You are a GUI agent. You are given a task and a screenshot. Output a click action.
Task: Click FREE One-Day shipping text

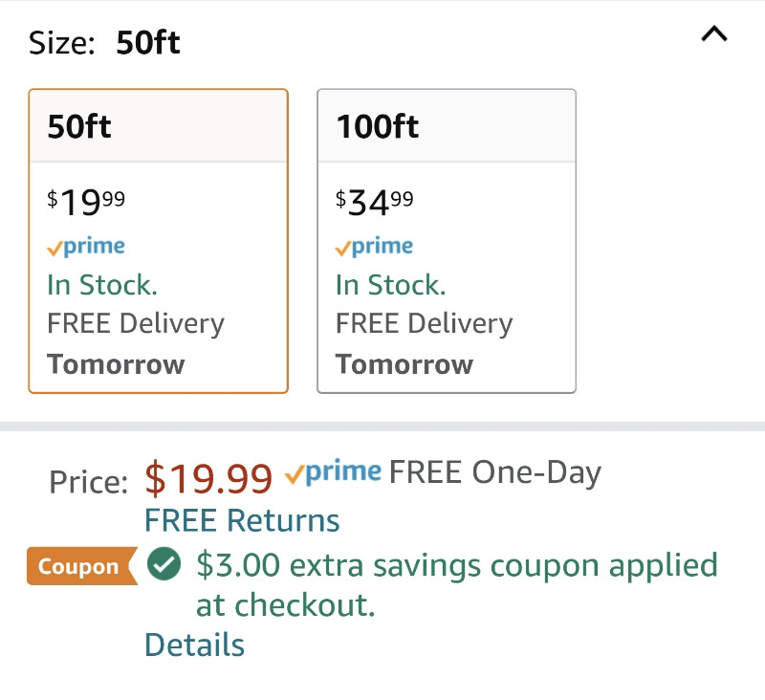[x=495, y=472]
